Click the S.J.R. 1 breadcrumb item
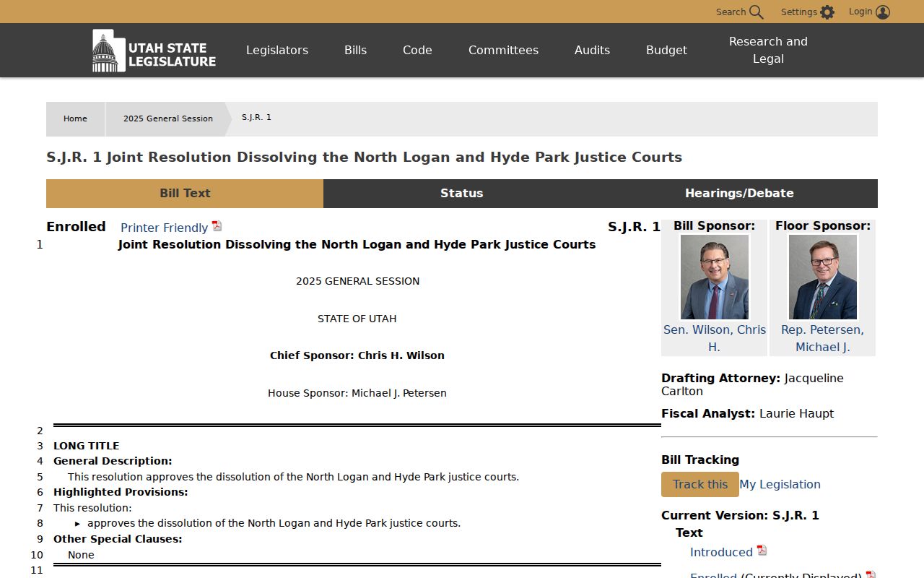 click(x=256, y=118)
